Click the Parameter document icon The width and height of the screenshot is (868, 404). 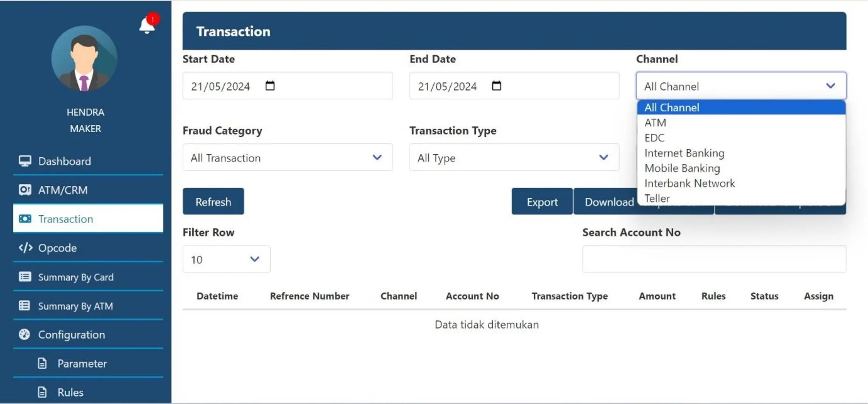[42, 363]
